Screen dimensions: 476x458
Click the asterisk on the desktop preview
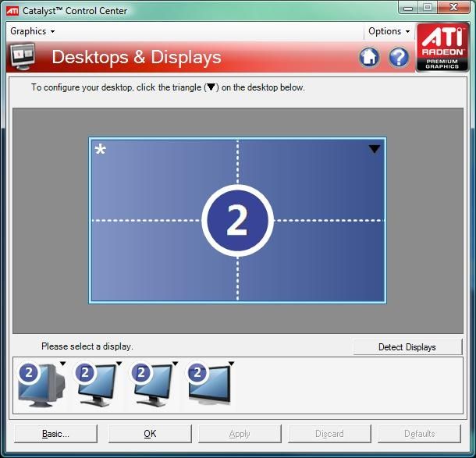[101, 150]
